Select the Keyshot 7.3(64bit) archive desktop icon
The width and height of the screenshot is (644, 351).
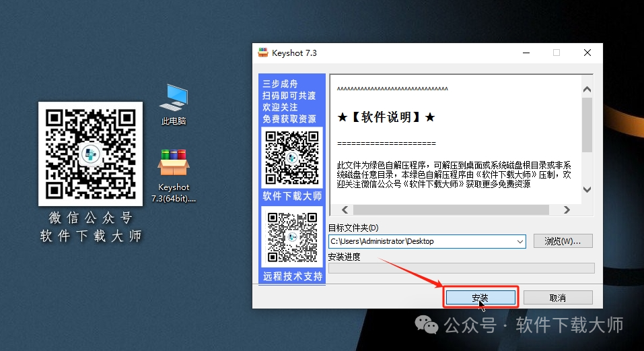pos(174,176)
